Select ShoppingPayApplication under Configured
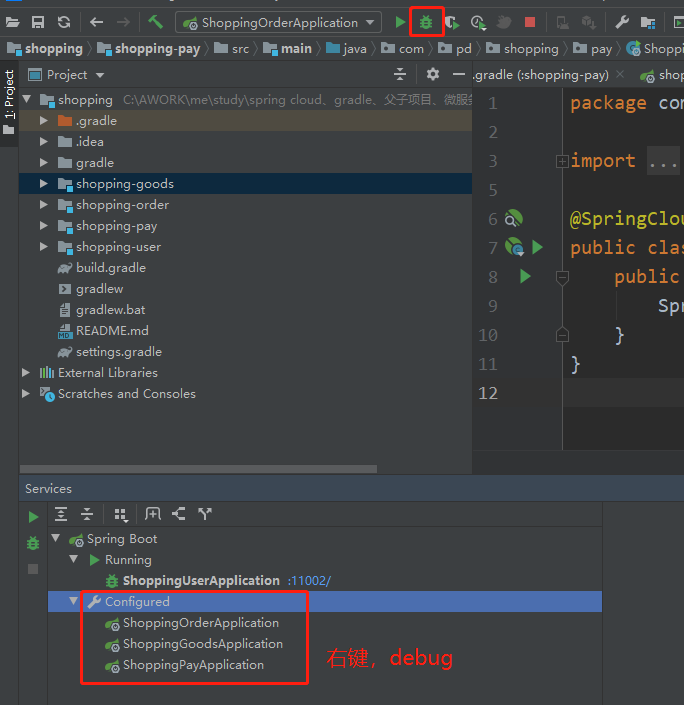Viewport: 684px width, 705px height. point(193,665)
